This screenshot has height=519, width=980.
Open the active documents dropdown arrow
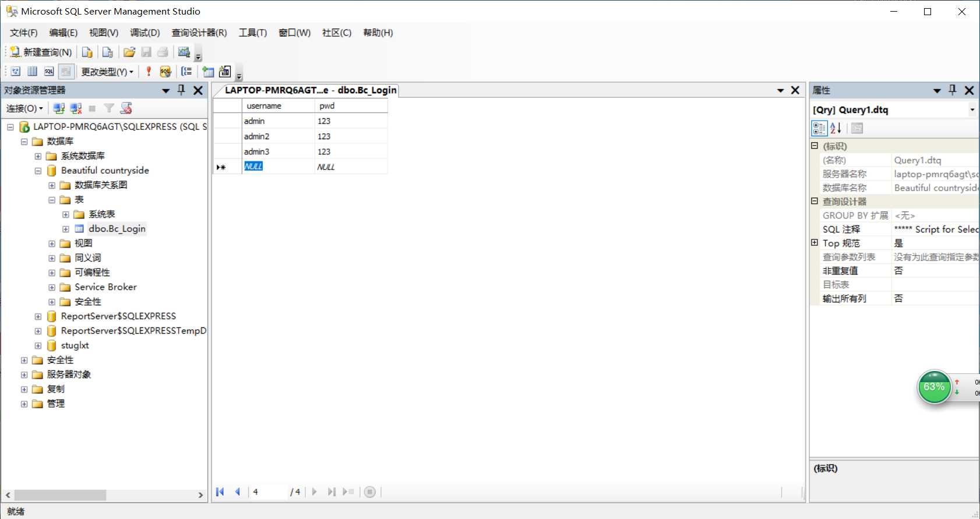(780, 90)
